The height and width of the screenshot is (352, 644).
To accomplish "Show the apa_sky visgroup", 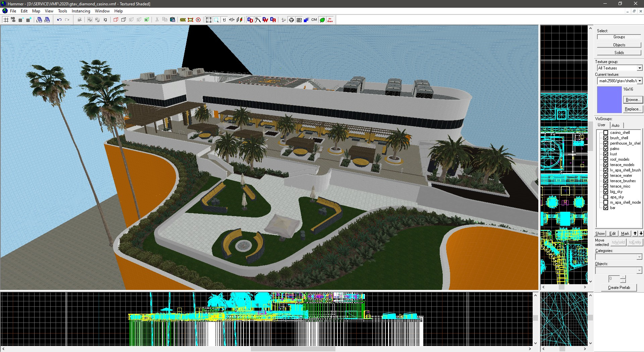I will [x=606, y=197].
